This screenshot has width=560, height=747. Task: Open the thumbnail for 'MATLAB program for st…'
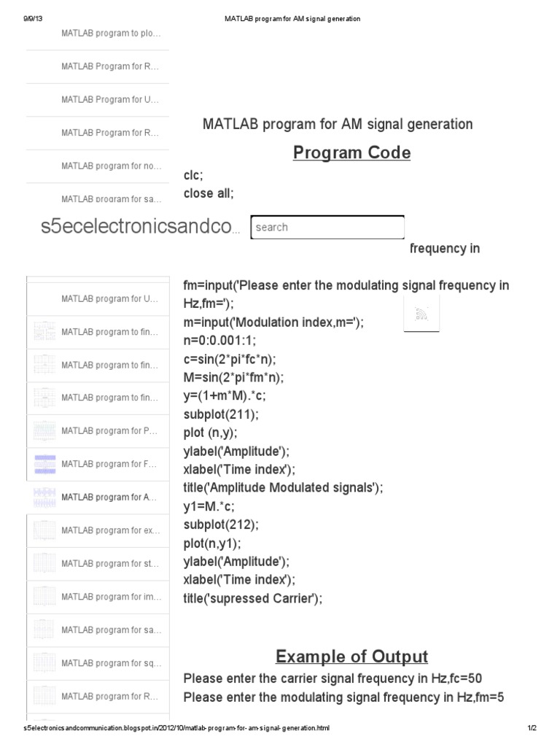click(x=44, y=563)
